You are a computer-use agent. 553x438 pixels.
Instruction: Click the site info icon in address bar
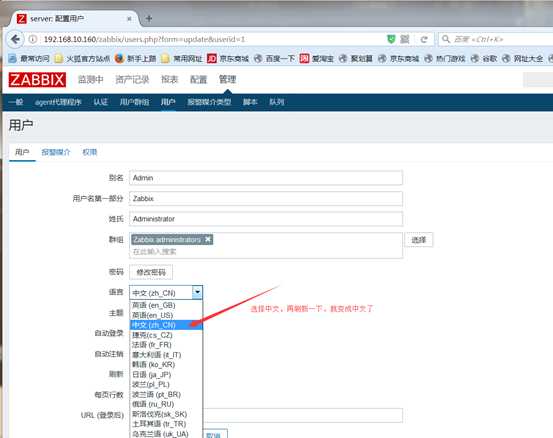click(x=32, y=39)
